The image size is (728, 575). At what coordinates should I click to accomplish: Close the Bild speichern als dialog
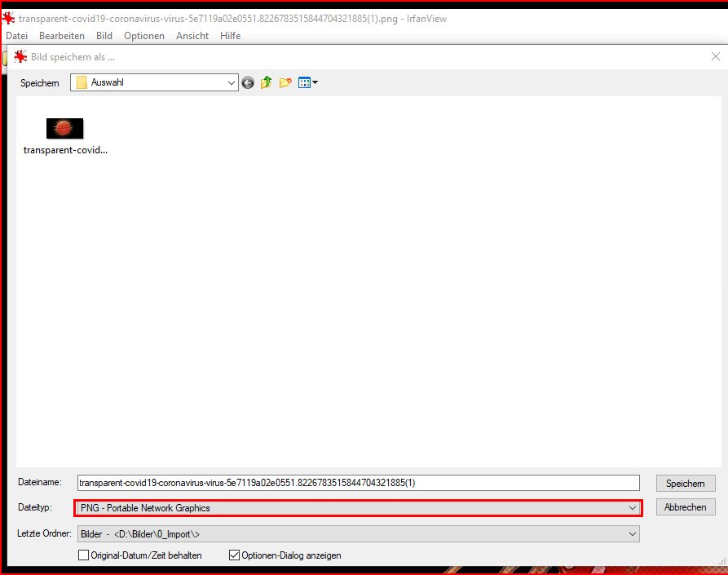(716, 56)
